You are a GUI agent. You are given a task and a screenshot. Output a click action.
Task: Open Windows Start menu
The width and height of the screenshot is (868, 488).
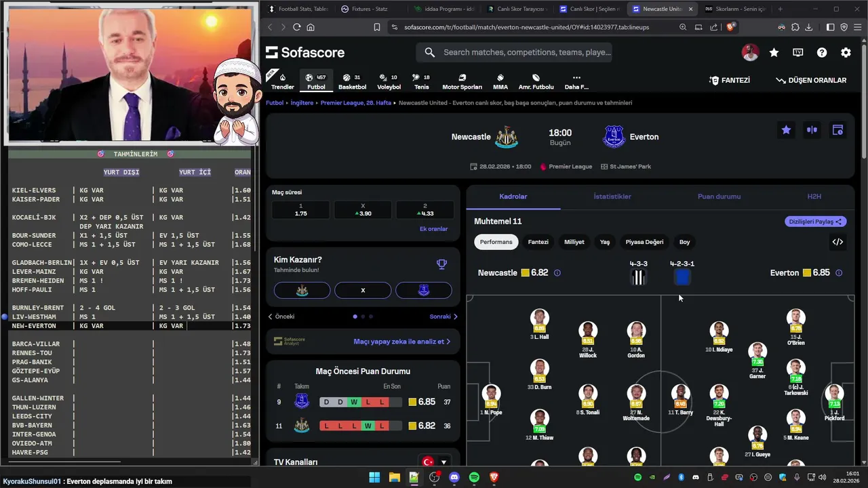pos(374,477)
